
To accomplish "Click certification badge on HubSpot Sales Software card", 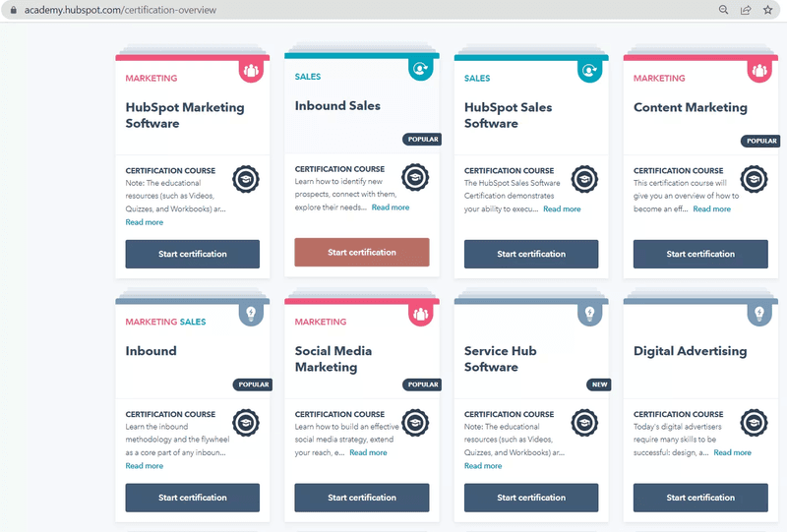I will point(584,179).
